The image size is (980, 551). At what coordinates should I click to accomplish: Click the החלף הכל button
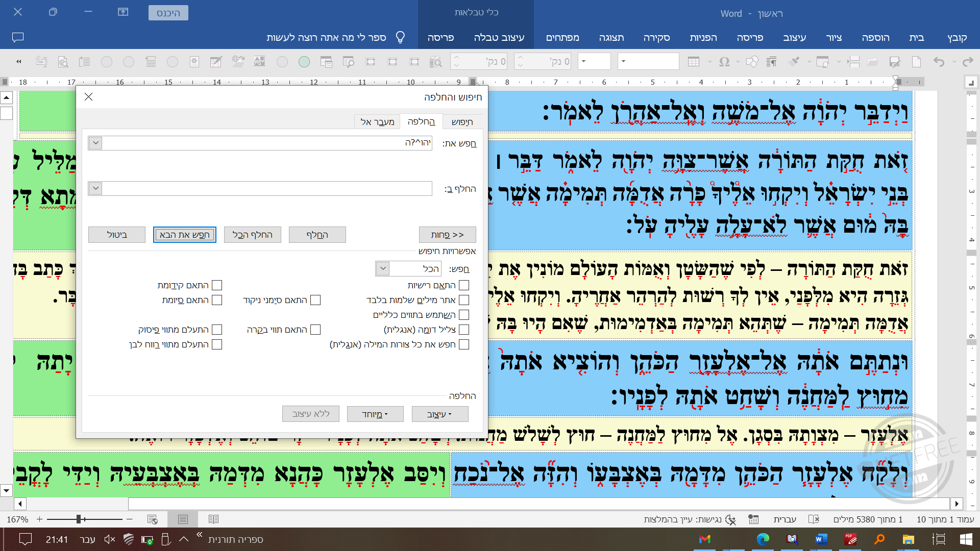point(253,235)
